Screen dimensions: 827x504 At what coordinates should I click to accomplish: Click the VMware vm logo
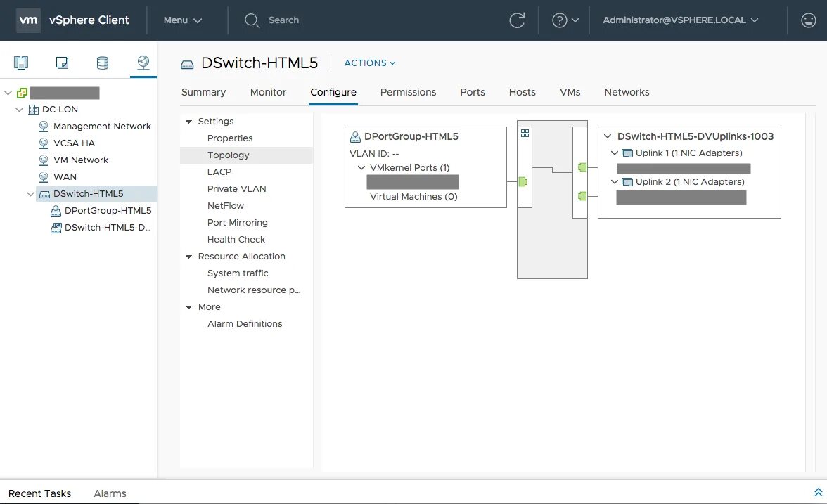tap(28, 20)
